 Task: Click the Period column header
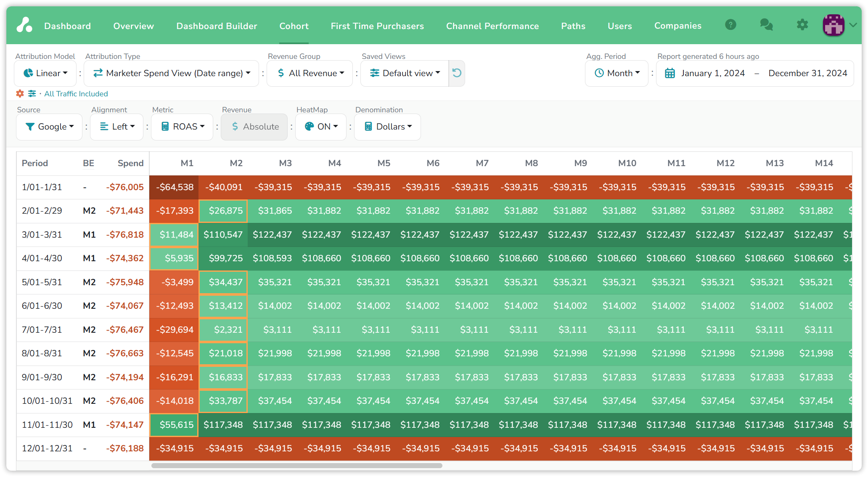point(35,163)
